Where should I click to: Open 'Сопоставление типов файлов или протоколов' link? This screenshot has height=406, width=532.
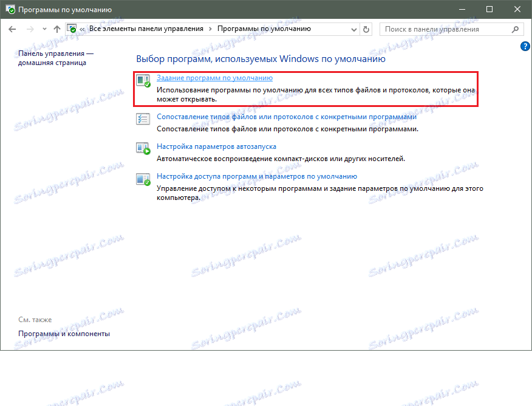tap(287, 117)
